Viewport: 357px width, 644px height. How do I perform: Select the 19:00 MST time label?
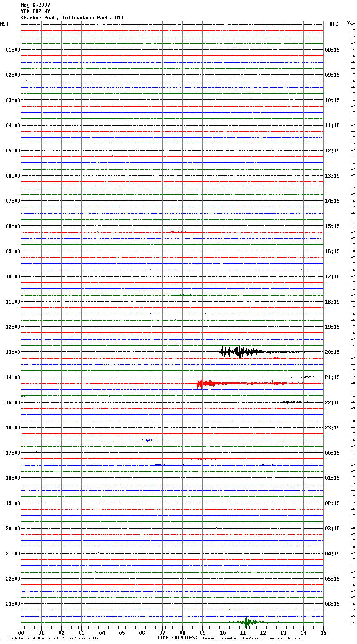(13, 503)
